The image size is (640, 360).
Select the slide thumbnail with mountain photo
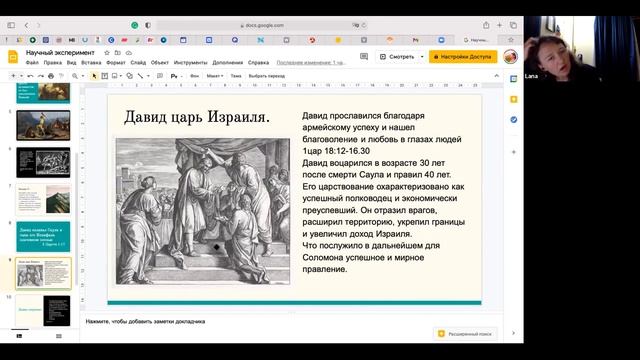click(x=43, y=199)
